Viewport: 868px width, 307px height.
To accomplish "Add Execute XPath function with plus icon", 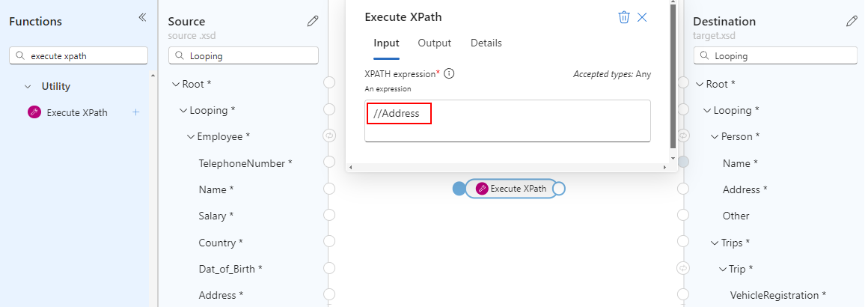I will point(136,112).
